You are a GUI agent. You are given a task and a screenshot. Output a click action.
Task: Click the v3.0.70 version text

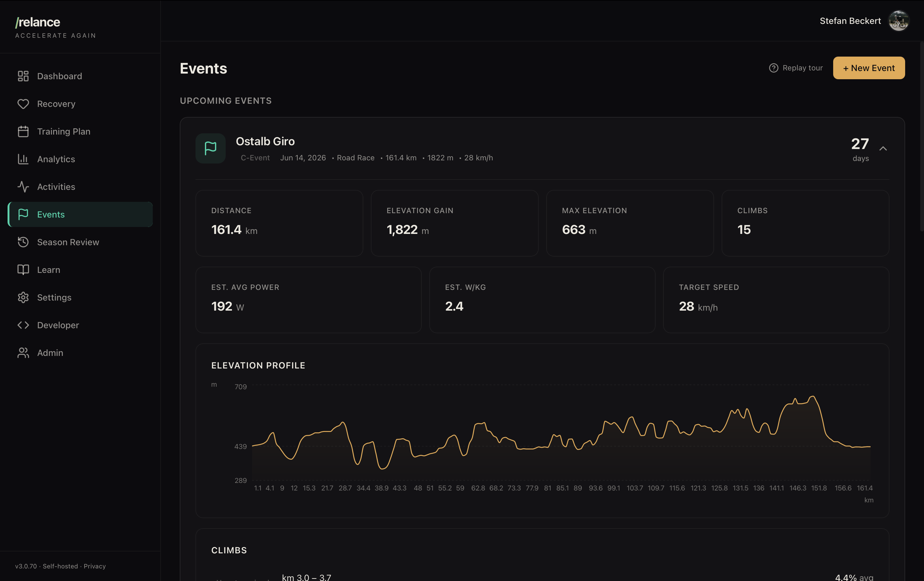pyautogui.click(x=26, y=566)
